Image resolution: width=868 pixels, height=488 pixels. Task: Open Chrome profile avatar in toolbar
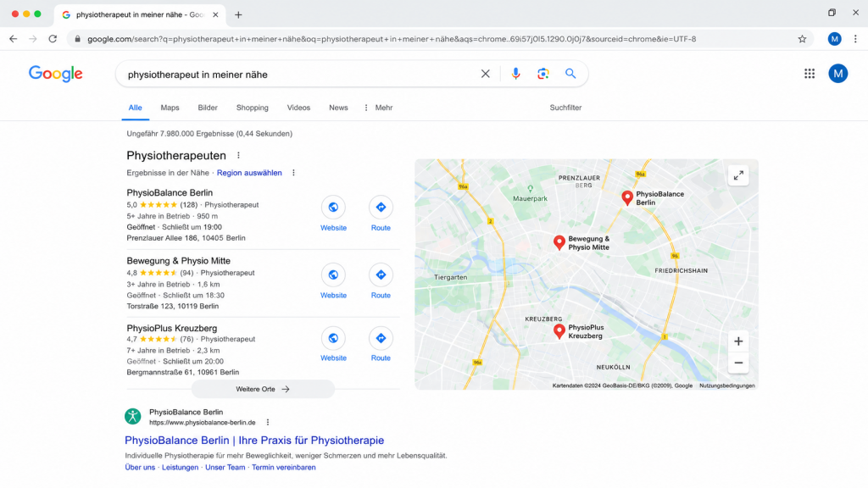pos(835,39)
